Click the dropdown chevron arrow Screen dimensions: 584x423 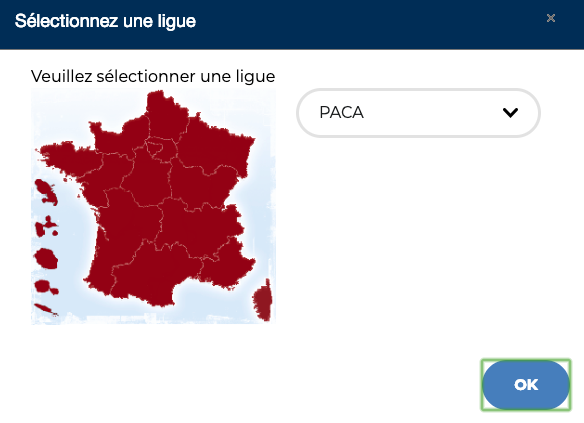click(510, 112)
